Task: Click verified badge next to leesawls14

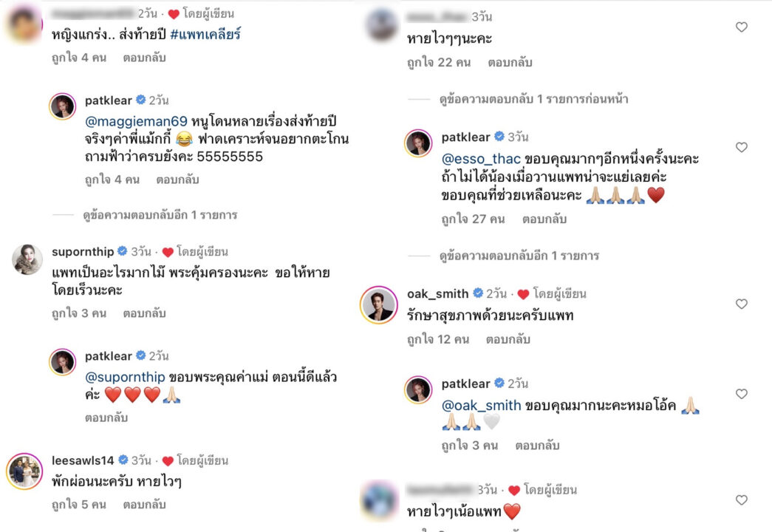Action: point(123,460)
